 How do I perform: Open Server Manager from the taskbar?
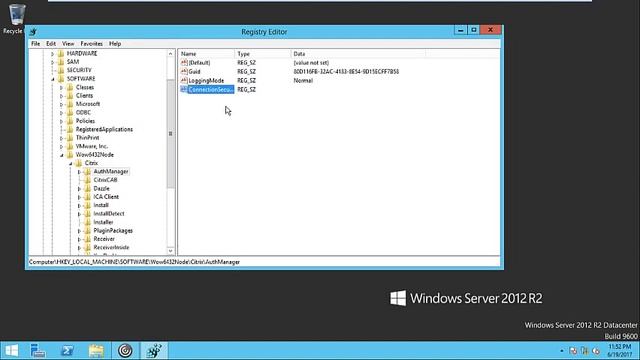(38, 351)
